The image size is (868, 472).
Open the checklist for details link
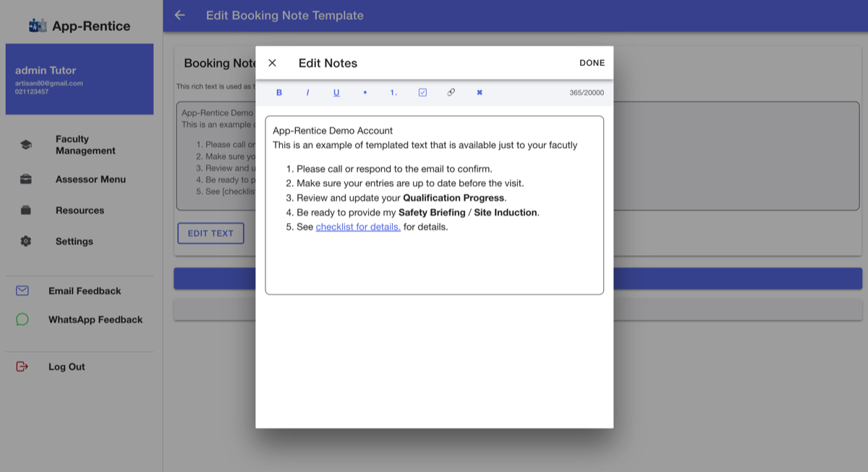coord(358,227)
